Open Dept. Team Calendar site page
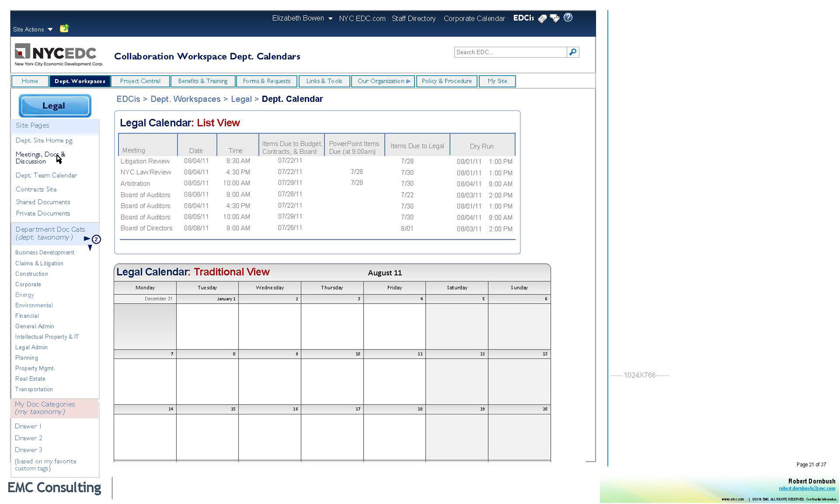 (x=46, y=175)
